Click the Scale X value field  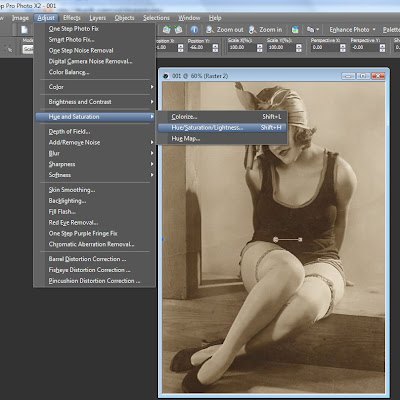tap(242, 48)
